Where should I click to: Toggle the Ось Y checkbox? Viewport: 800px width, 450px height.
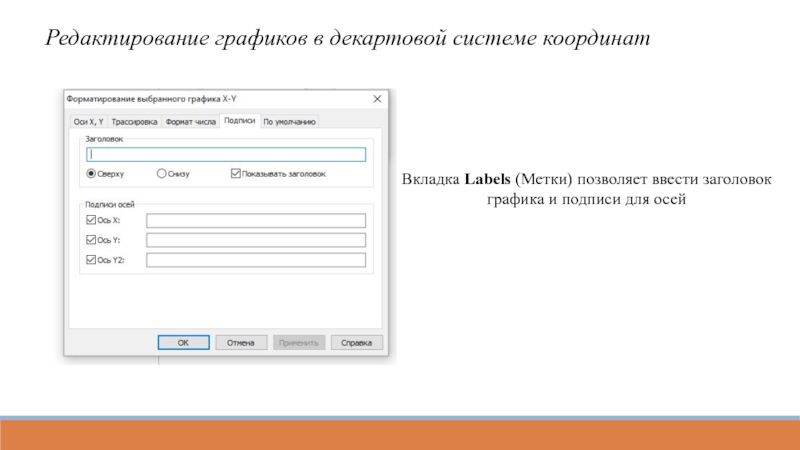click(91, 240)
